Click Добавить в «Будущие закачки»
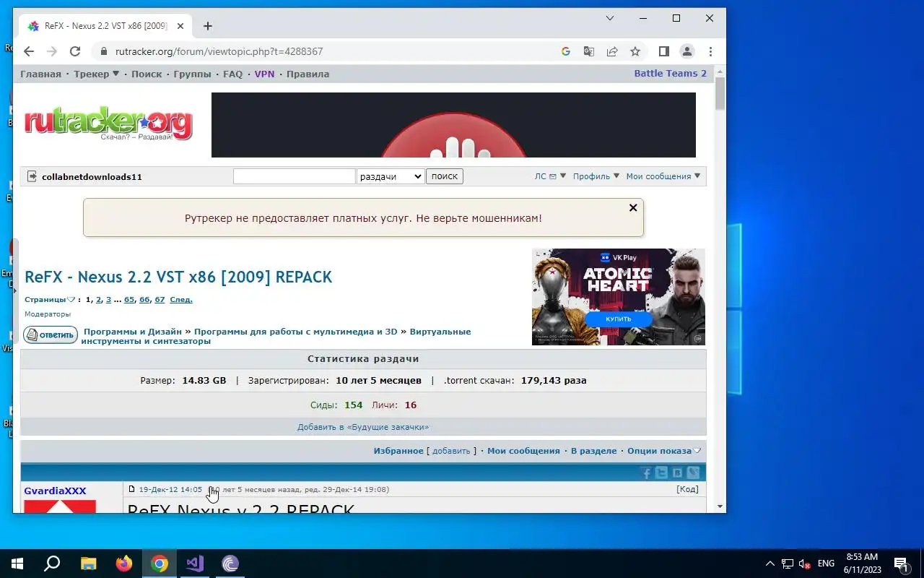The width and height of the screenshot is (924, 578). coord(363,427)
